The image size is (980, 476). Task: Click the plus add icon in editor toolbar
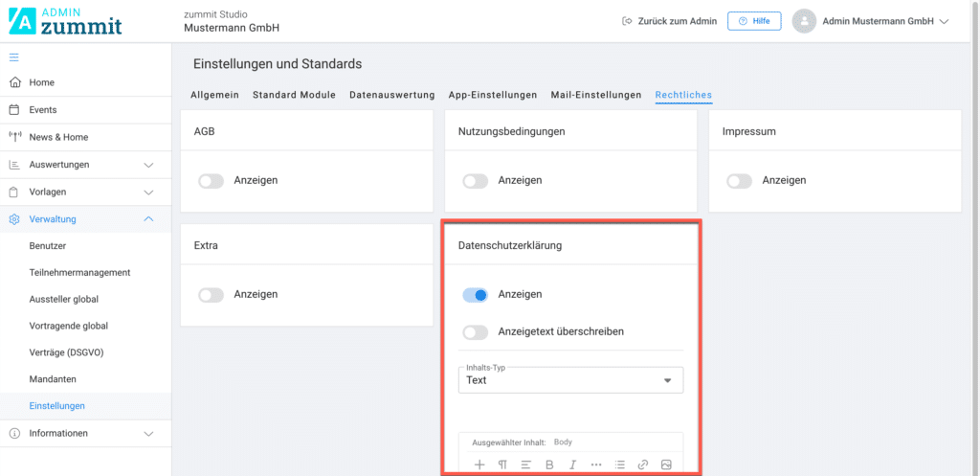coord(479,465)
